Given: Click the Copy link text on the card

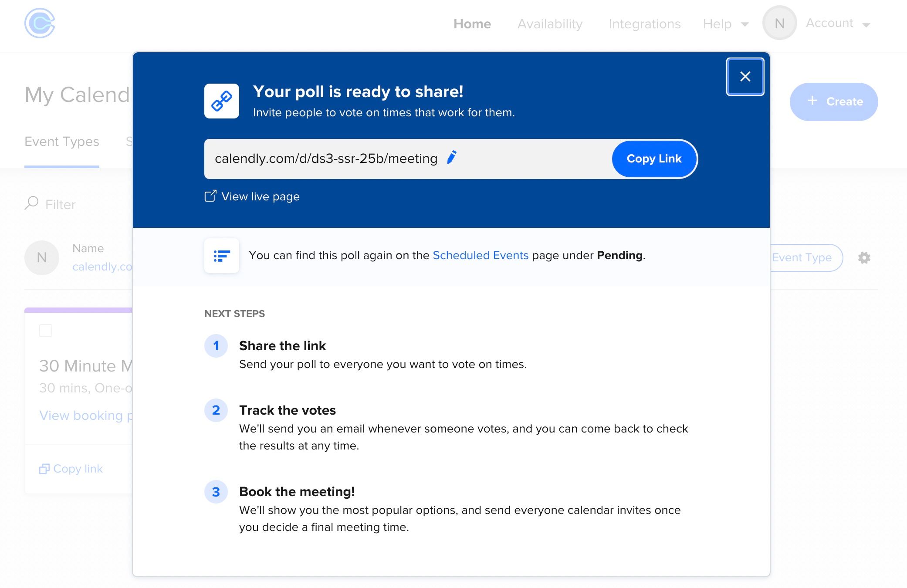Looking at the screenshot, I should 78,469.
